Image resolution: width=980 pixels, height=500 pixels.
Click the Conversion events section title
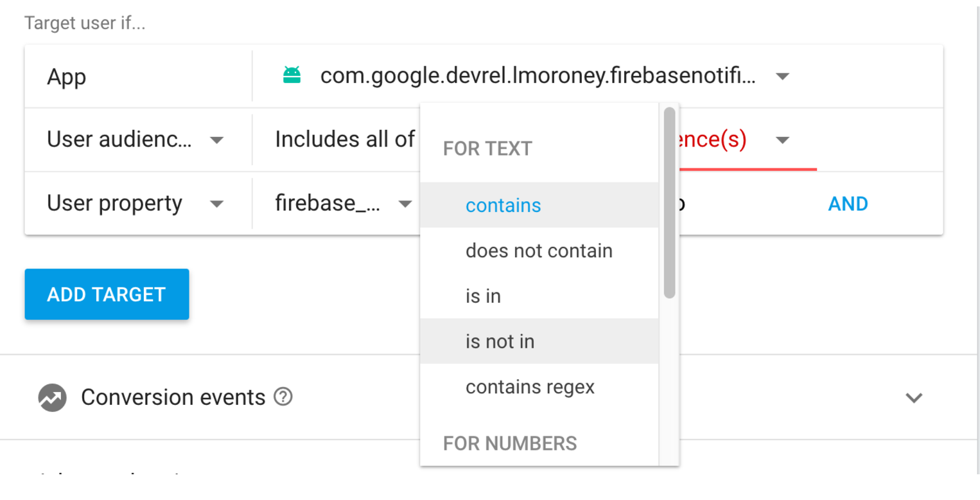[x=173, y=397]
